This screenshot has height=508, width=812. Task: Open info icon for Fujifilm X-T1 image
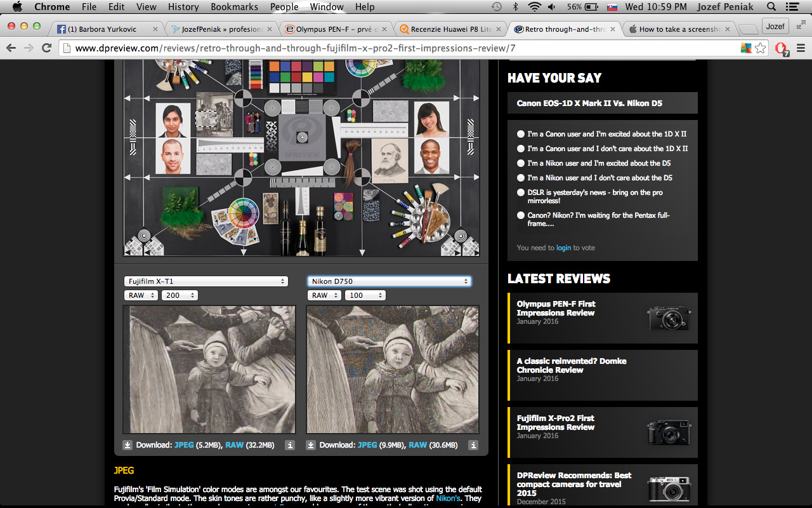[x=290, y=445]
